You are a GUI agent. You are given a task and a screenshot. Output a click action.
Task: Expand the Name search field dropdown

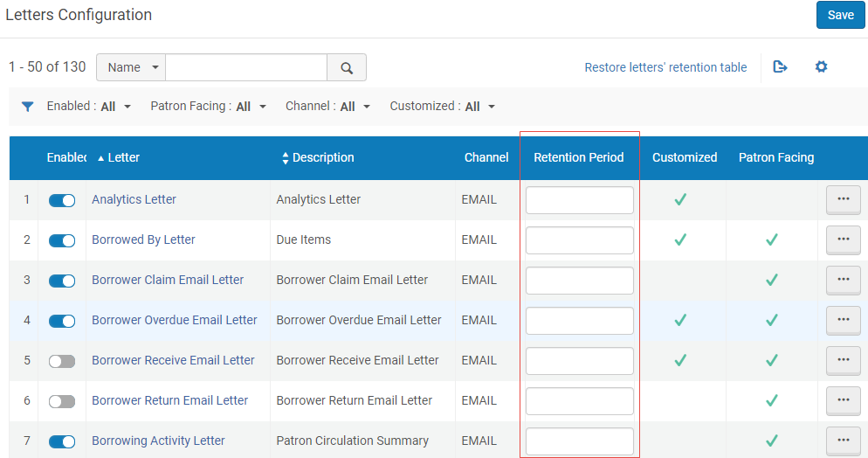click(131, 67)
